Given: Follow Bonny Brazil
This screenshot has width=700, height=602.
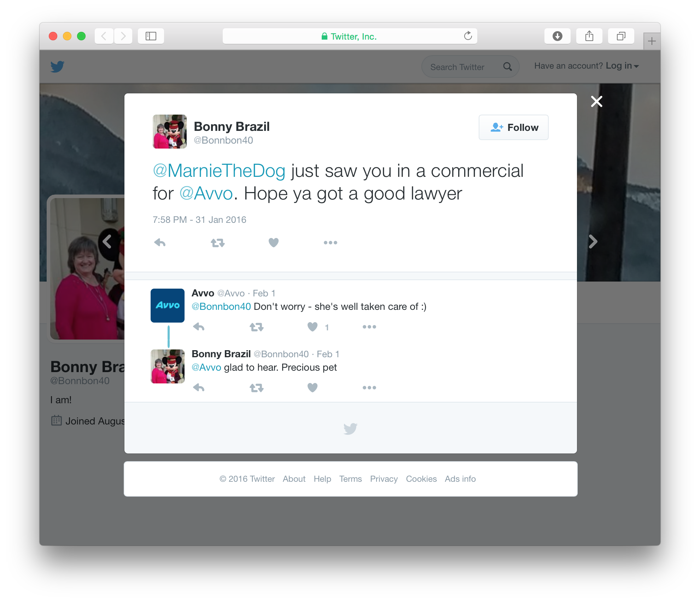Looking at the screenshot, I should pyautogui.click(x=513, y=127).
